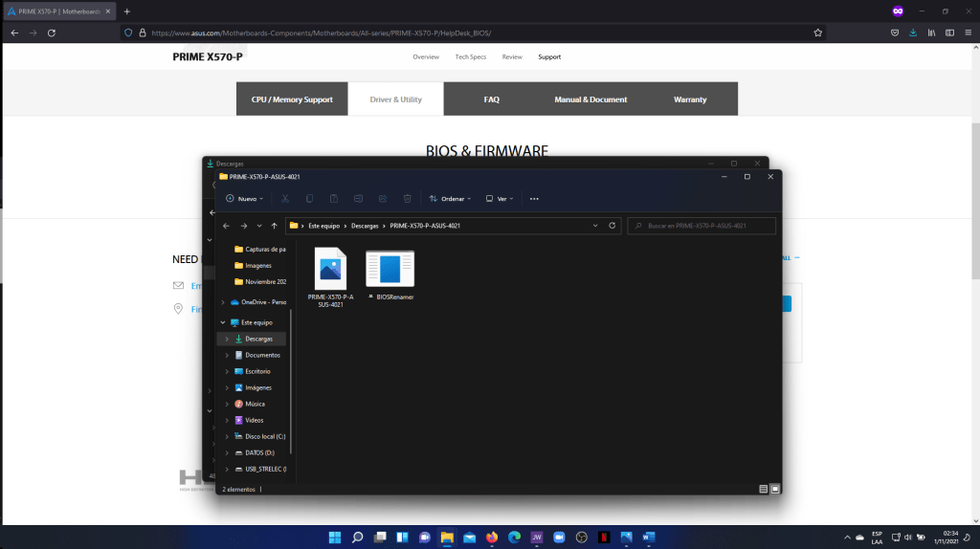Open the See more (three dots) menu

coord(534,199)
